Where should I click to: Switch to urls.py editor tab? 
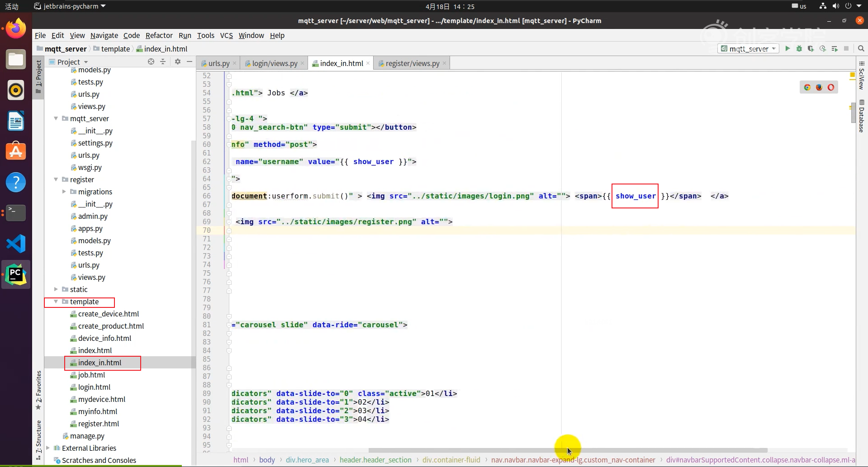point(219,63)
